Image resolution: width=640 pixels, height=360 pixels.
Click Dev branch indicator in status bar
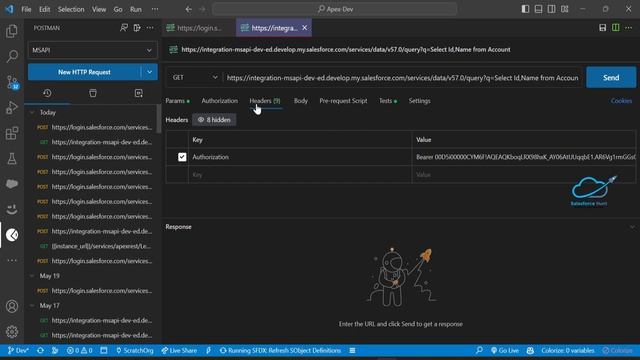click(x=18, y=350)
